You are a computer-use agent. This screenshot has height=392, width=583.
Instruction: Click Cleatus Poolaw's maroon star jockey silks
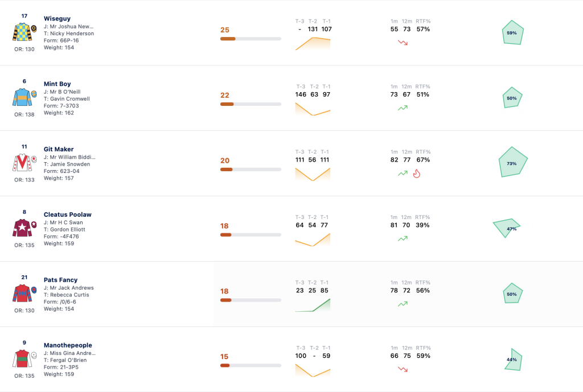(x=22, y=228)
